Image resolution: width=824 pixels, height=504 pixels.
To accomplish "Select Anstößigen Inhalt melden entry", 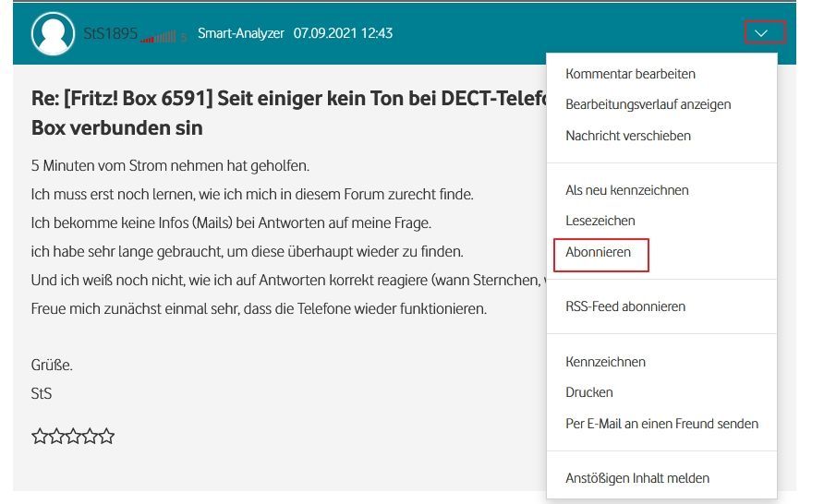I will [x=637, y=478].
